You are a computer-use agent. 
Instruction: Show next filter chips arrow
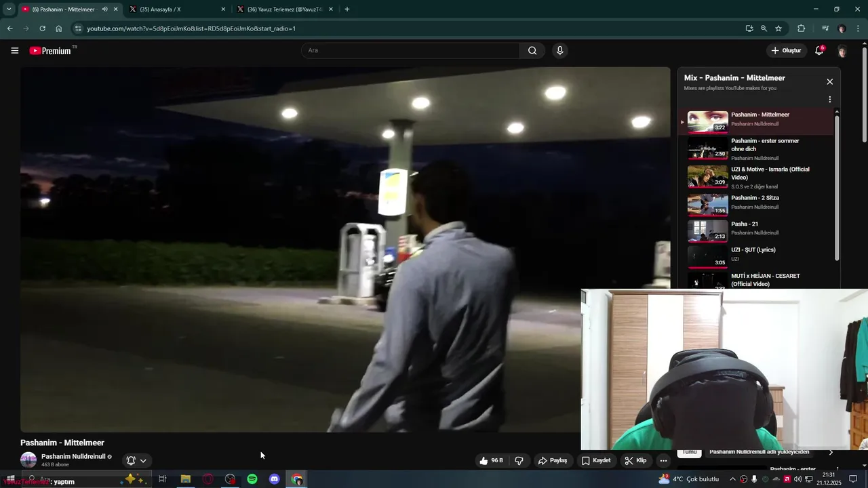[831, 451]
